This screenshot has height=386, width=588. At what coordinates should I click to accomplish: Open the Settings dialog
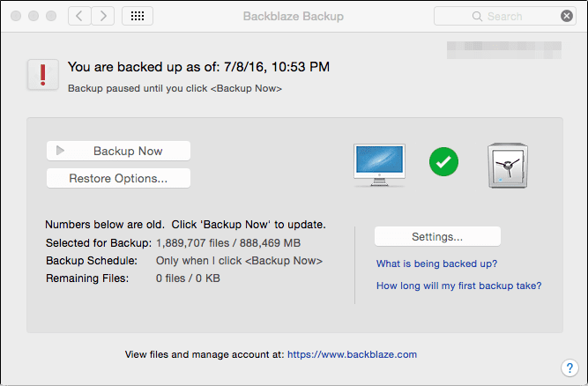(x=437, y=236)
